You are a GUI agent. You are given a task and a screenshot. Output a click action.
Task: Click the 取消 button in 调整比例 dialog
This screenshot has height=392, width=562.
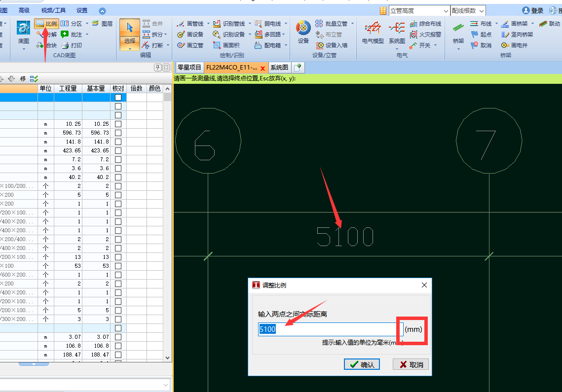click(x=411, y=365)
